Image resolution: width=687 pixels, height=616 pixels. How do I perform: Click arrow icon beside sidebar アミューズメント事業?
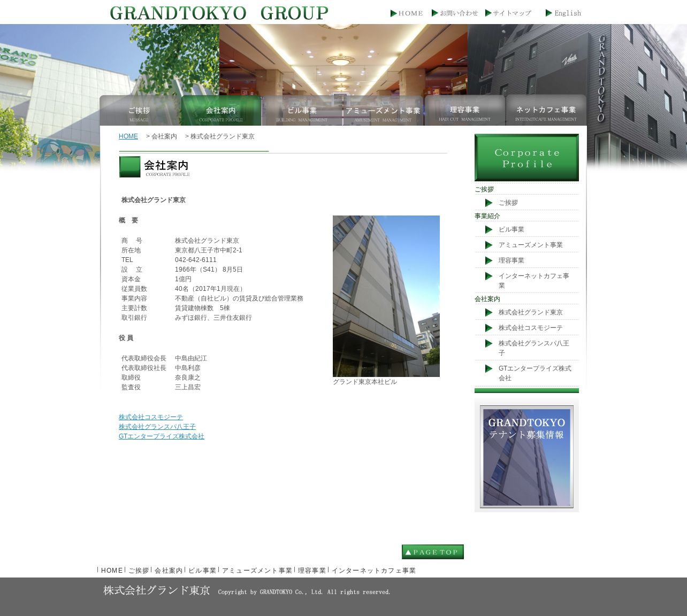click(488, 245)
